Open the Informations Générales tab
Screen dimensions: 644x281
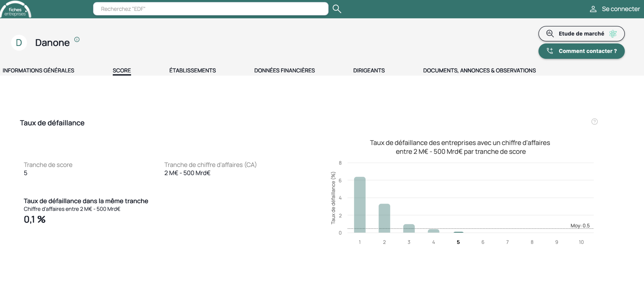tap(38, 71)
